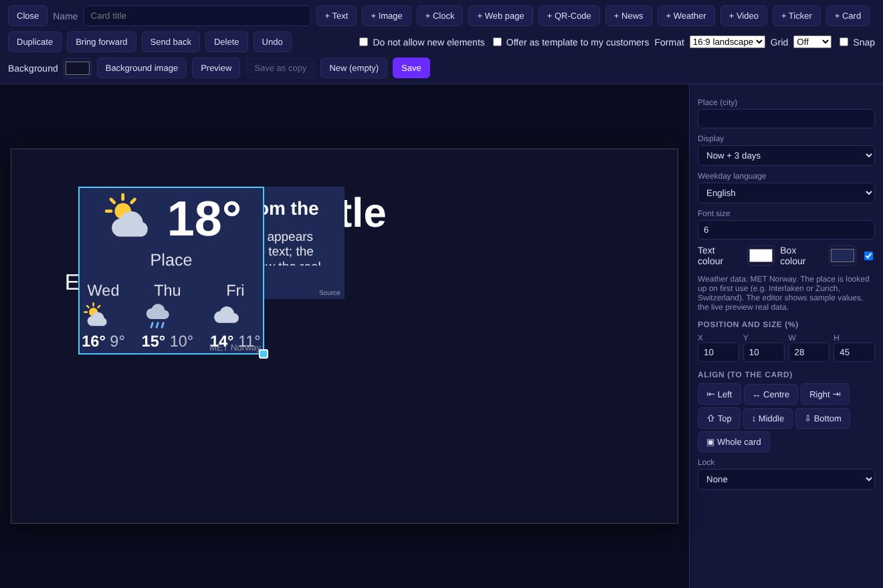Toggle Do not allow new elements
This screenshot has width=883, height=588.
click(x=363, y=42)
